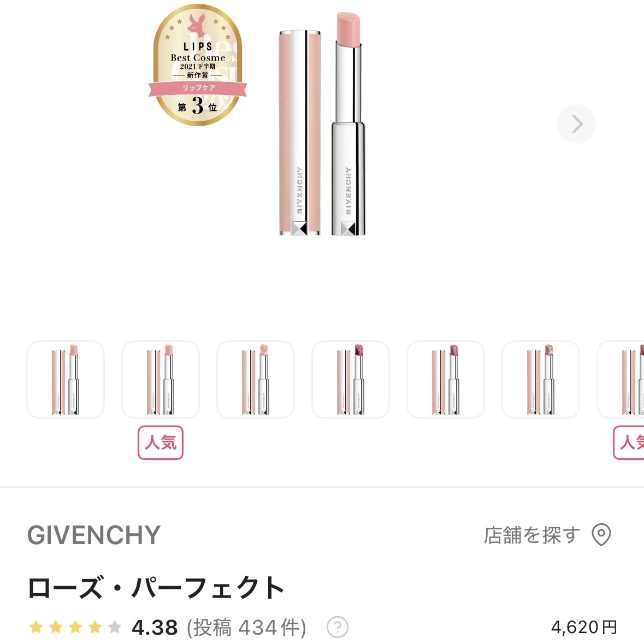The image size is (644, 644).
Task: Select the first lipstick shade thumbnail
Action: 66,380
